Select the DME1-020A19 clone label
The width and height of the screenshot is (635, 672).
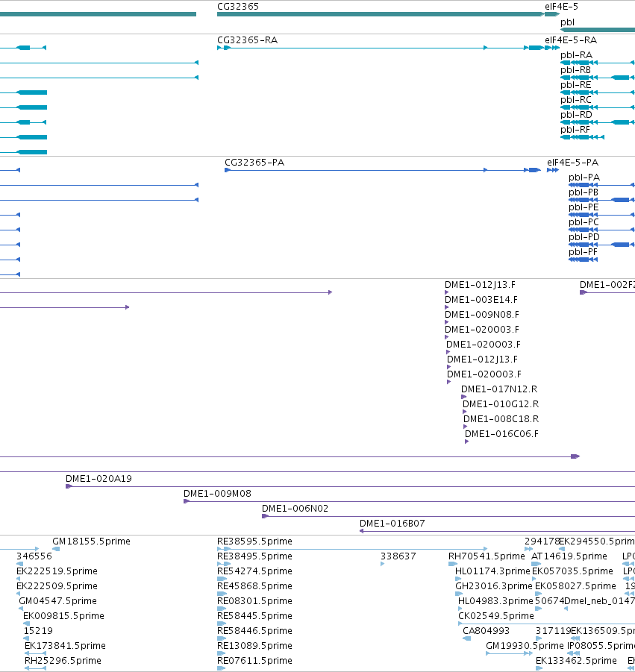click(98, 479)
